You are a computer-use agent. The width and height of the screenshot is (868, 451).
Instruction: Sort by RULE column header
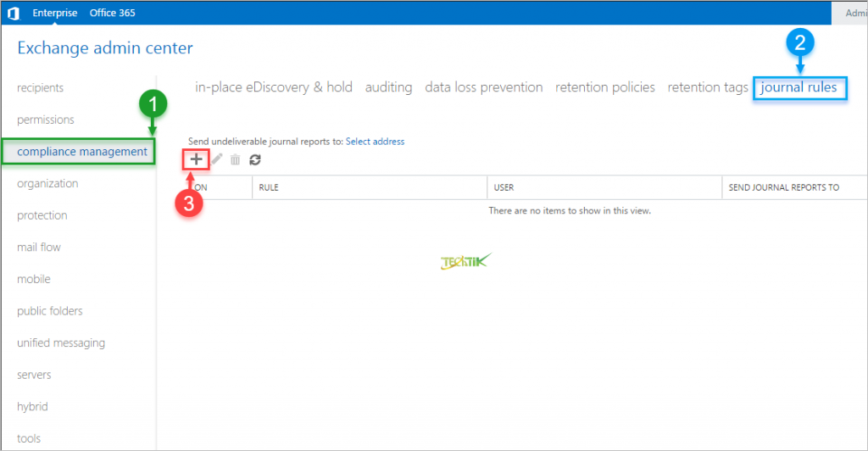click(x=270, y=187)
